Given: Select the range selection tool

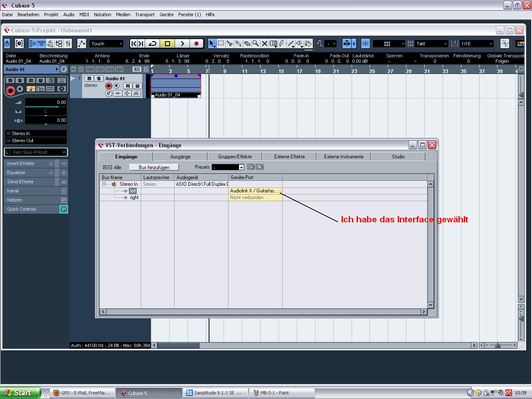Looking at the screenshot, I should (x=221, y=43).
